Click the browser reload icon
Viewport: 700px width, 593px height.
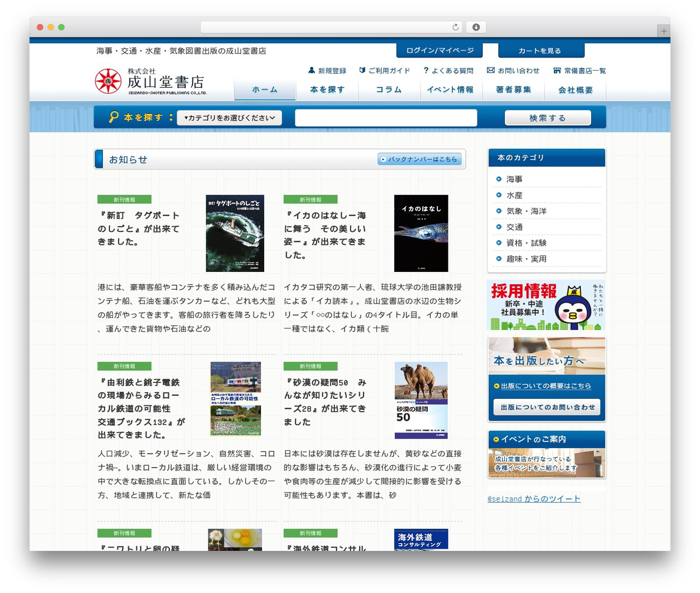(456, 27)
